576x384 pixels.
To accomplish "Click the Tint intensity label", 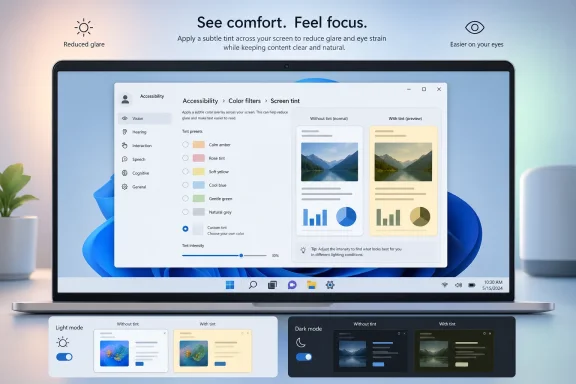I will [193, 245].
